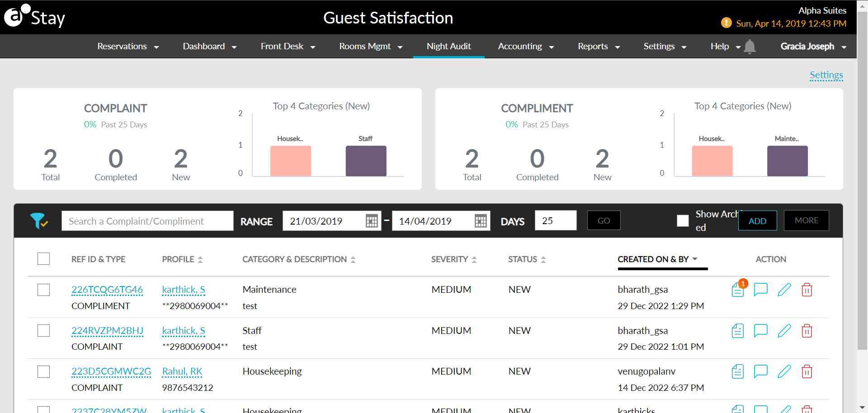Viewport: 868px width, 413px height.
Task: Click the notification bell next to Help
Action: [750, 46]
